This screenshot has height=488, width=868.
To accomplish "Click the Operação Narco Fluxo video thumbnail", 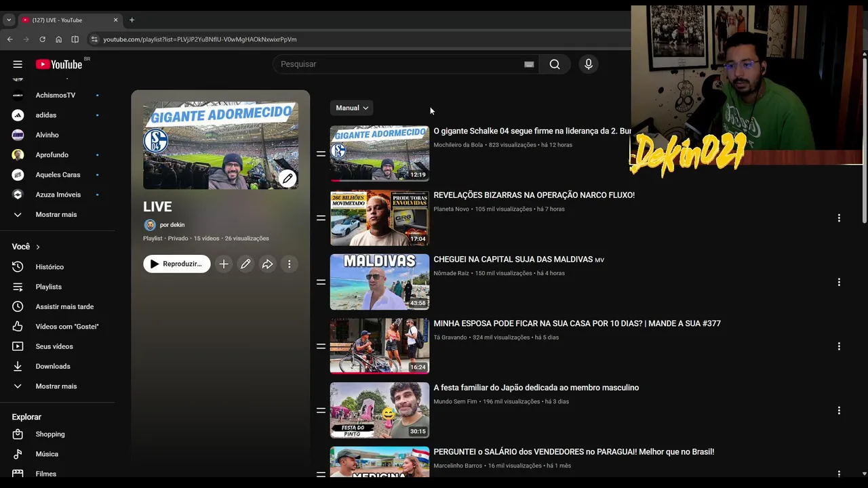I will pos(380,218).
